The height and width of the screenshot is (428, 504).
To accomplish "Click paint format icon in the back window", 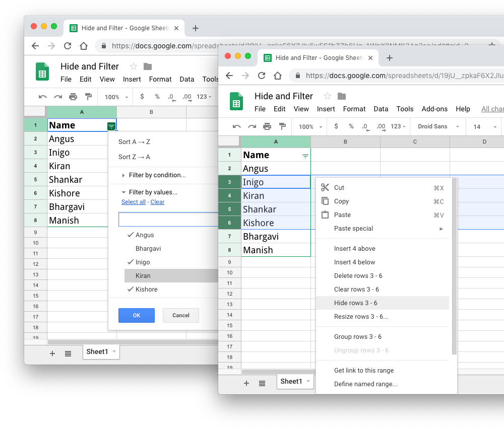I will (88, 97).
